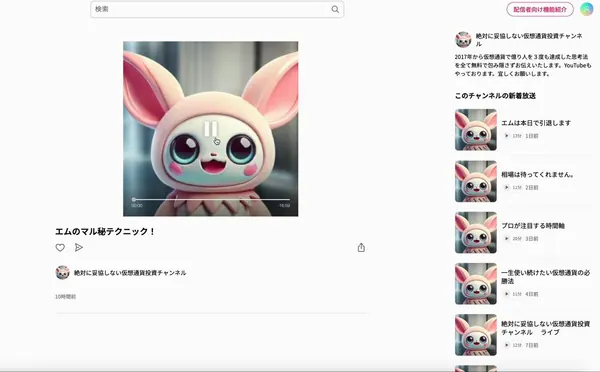The height and width of the screenshot is (372, 600).
Task: Focus the 検索 search field
Action: coord(217,9)
